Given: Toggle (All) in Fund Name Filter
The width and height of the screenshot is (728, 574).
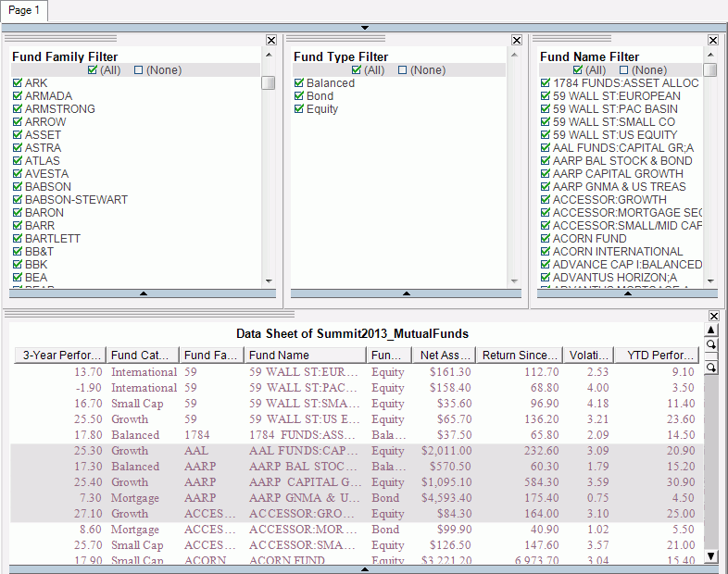Looking at the screenshot, I should [578, 70].
